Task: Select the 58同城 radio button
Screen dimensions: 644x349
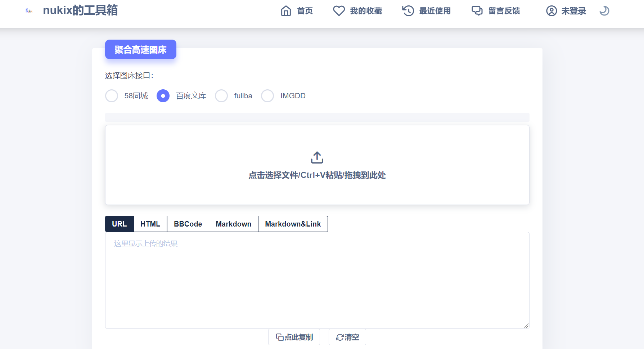Action: click(x=112, y=96)
